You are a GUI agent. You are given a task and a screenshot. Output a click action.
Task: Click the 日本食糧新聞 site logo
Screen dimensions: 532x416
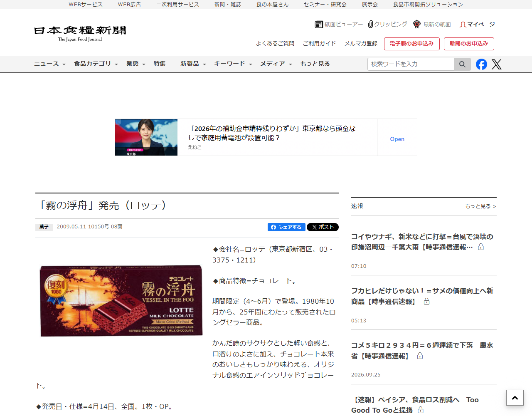[x=80, y=33]
